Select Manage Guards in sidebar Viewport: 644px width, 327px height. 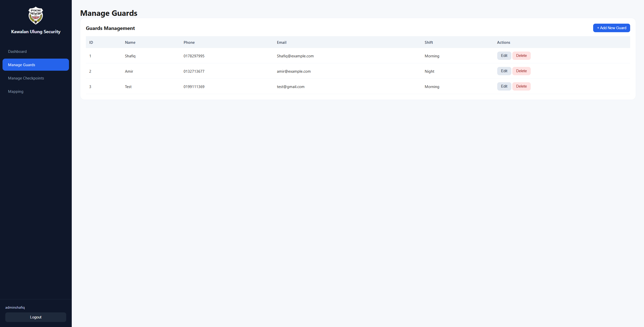tap(35, 65)
